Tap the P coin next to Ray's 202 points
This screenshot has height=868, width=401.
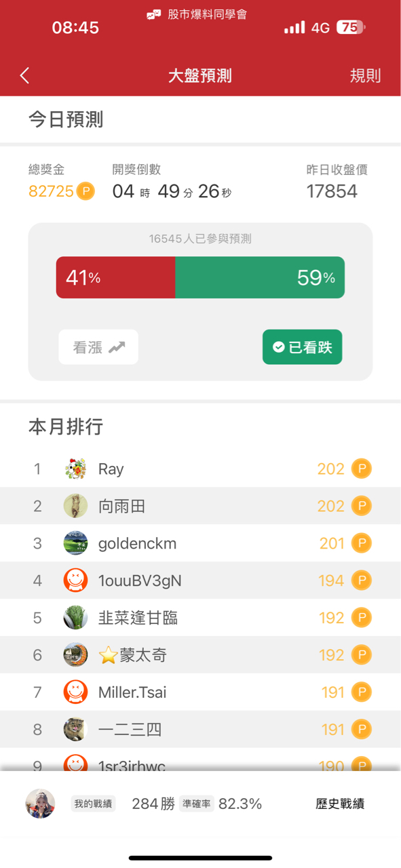click(362, 469)
